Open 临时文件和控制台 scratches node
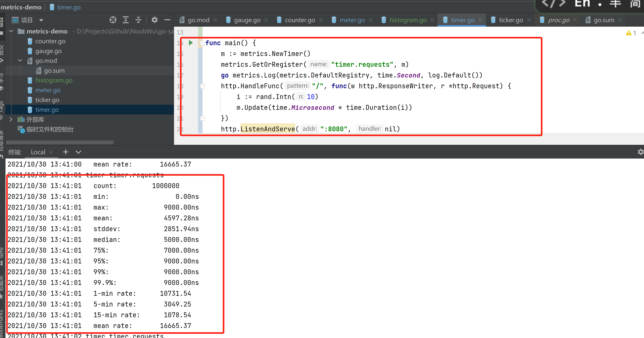The height and width of the screenshot is (338, 644). click(x=50, y=129)
